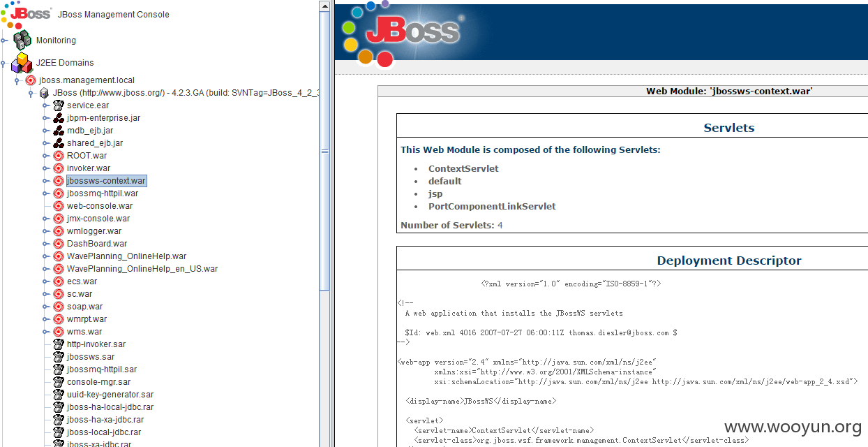Click the invoker.war spiral icon
The image size is (868, 447).
(x=59, y=168)
